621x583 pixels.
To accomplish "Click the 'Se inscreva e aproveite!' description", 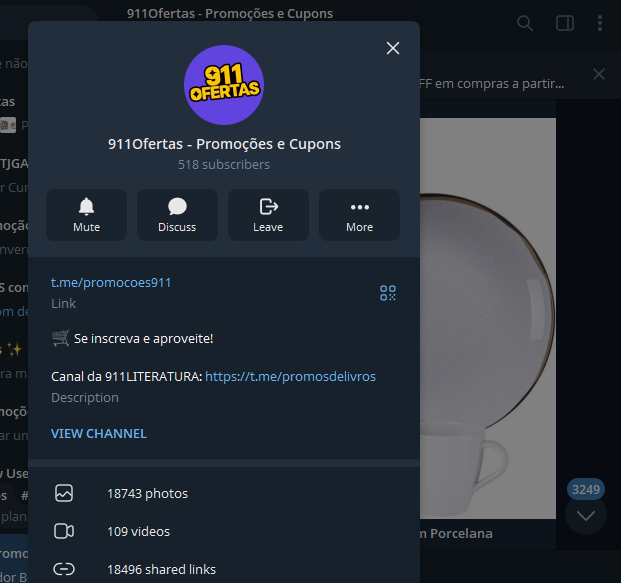I will pyautogui.click(x=143, y=339).
